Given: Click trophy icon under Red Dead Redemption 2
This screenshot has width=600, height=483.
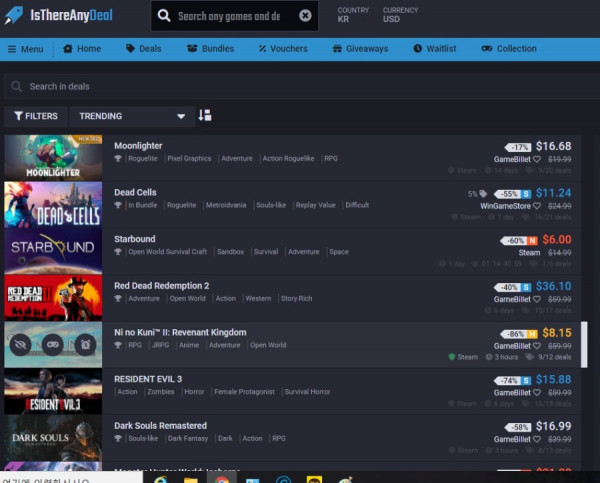Looking at the screenshot, I should pos(118,299).
